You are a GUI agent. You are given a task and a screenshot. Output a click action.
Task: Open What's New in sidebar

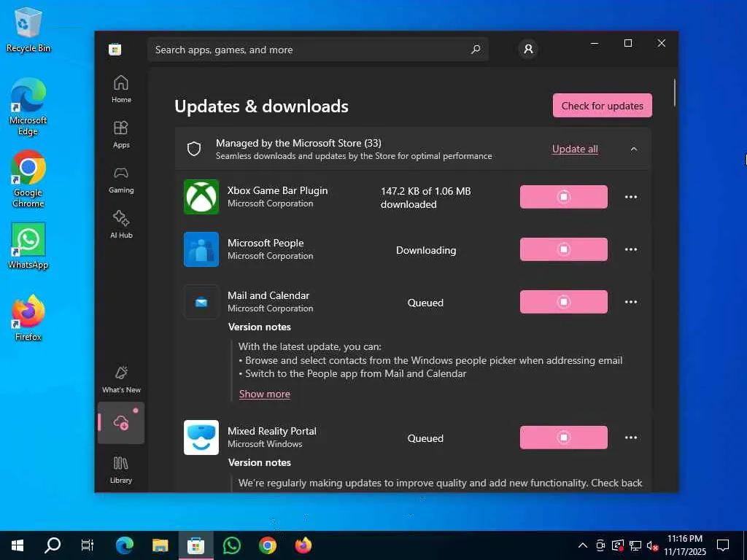click(x=121, y=380)
